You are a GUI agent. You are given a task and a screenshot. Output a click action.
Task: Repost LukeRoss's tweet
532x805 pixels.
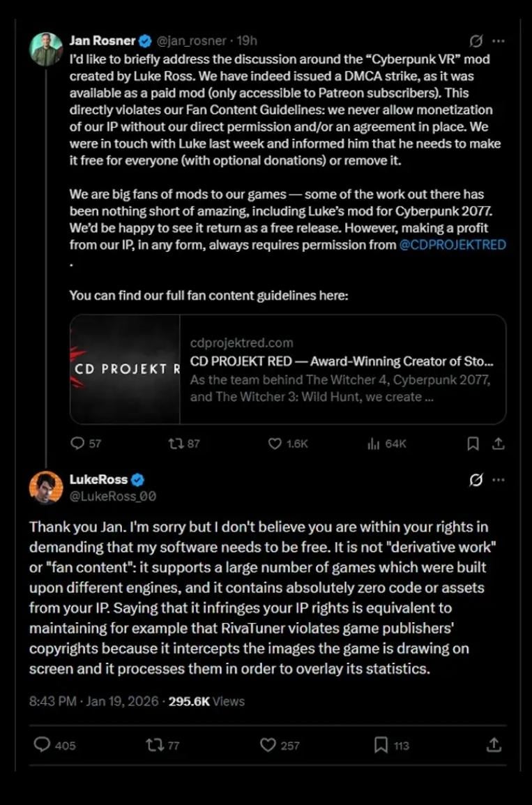(154, 745)
